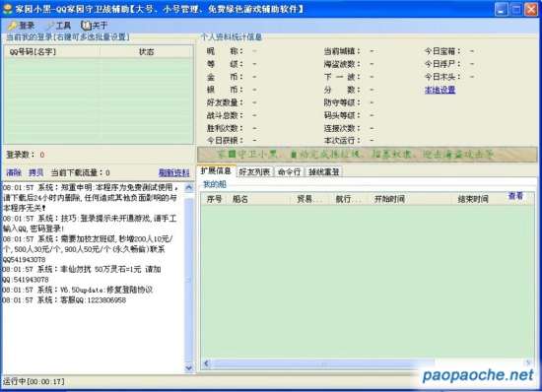Click the 查看 link in ship panel
This screenshot has height=392, width=542.
(515, 196)
